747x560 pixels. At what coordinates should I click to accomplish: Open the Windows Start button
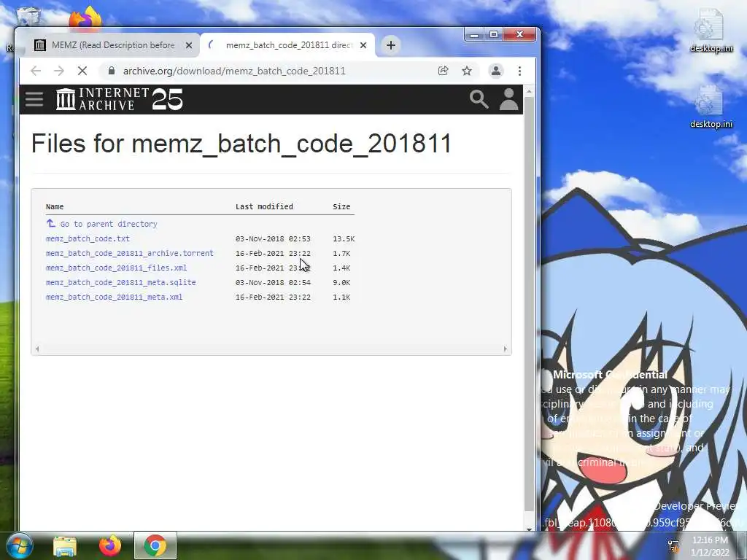click(18, 545)
